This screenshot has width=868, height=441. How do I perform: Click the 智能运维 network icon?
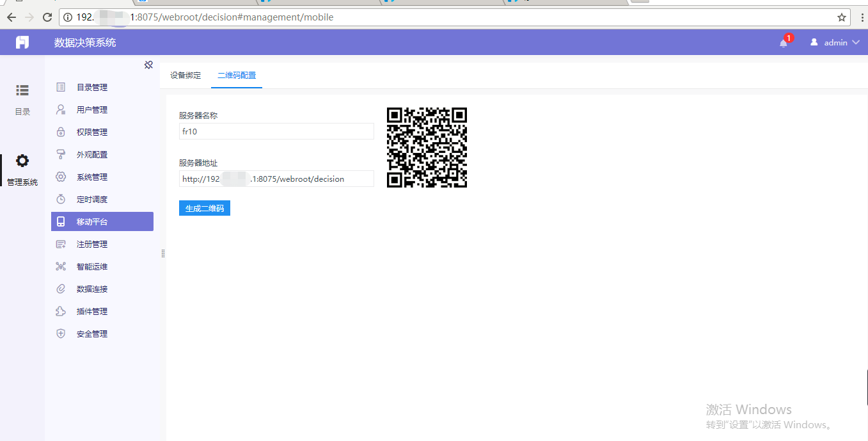point(61,266)
